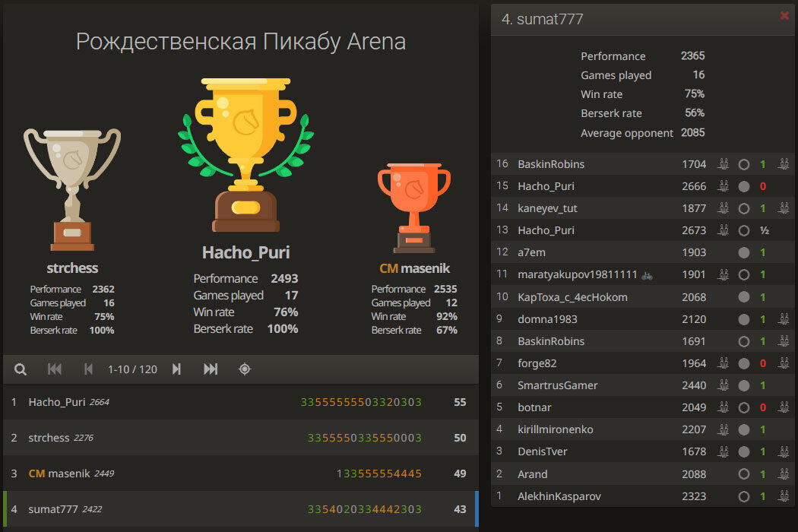Screen dimensions: 798x532
Task: Click the bronze trophy of masenik
Action: (x=413, y=207)
